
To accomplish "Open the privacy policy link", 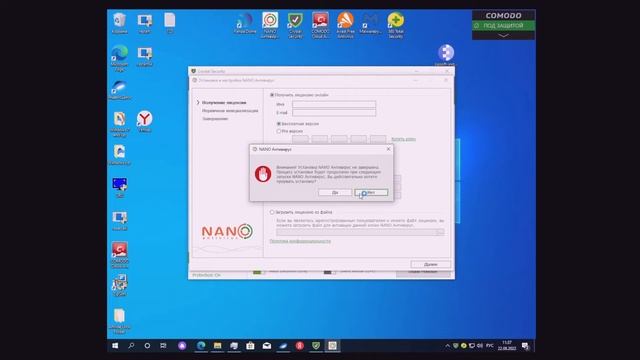I will click(300, 241).
